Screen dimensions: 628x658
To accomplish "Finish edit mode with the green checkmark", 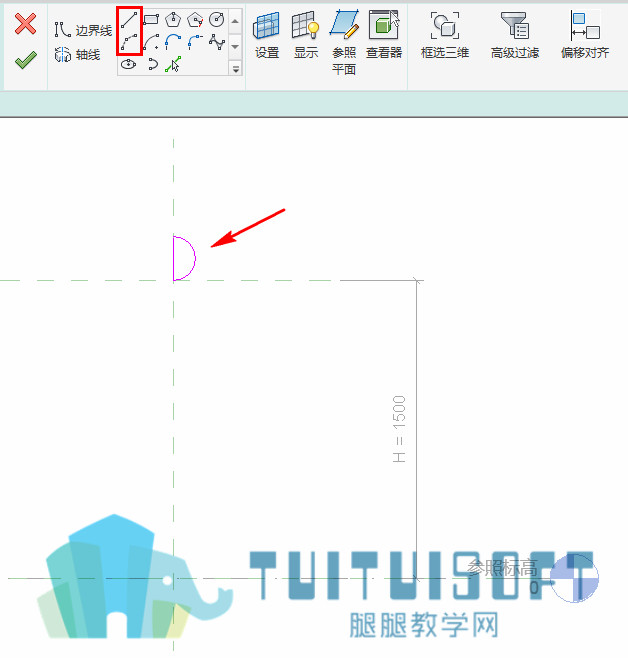I will 26,60.
